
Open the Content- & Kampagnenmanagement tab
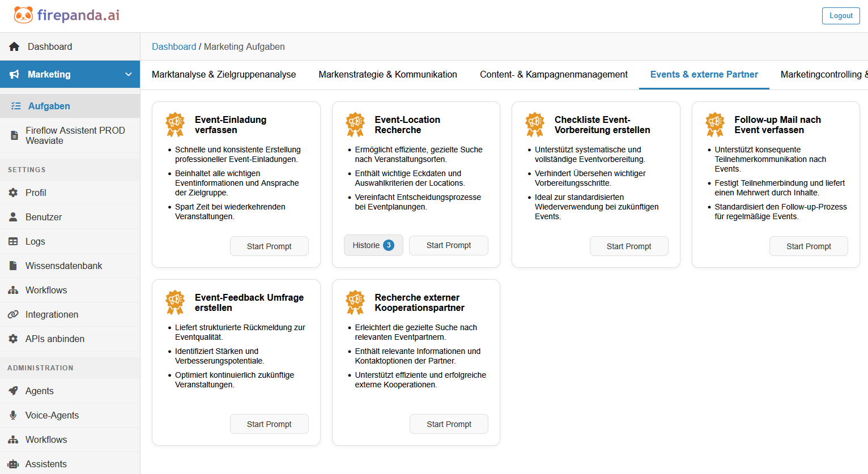(x=554, y=74)
